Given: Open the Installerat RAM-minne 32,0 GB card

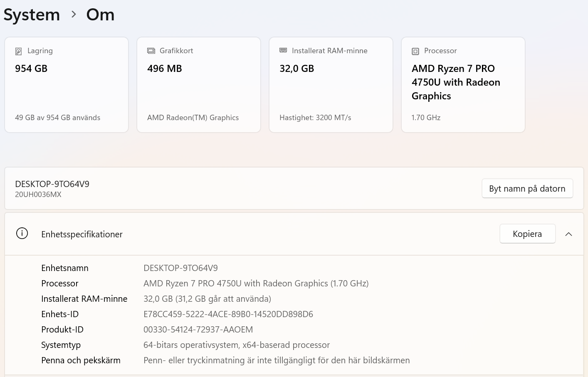Looking at the screenshot, I should [x=331, y=85].
